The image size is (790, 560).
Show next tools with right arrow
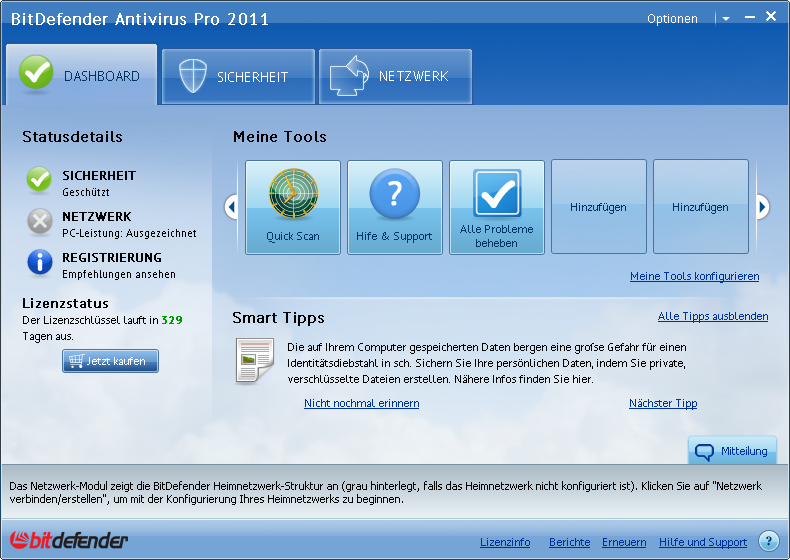(763, 207)
